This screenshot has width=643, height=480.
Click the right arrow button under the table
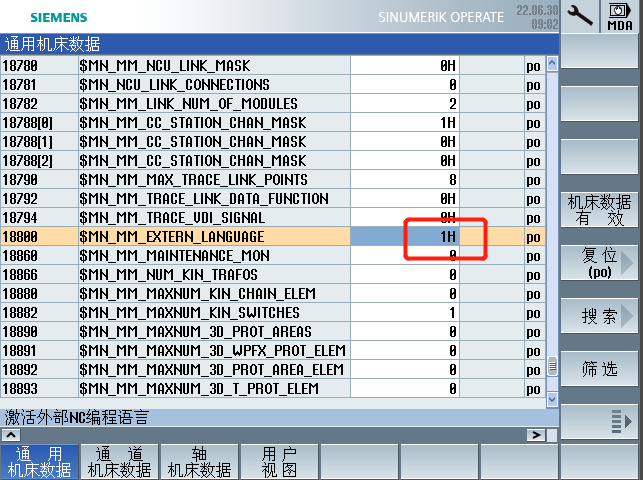[x=537, y=435]
